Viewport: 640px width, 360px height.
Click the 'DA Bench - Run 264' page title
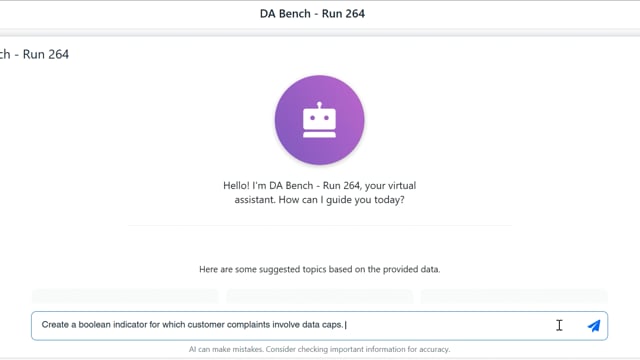pos(312,13)
